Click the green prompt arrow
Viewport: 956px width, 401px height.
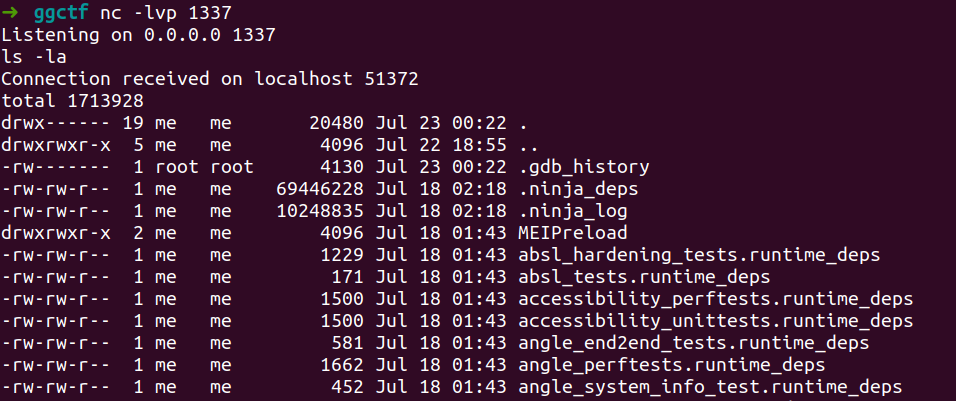coord(10,13)
